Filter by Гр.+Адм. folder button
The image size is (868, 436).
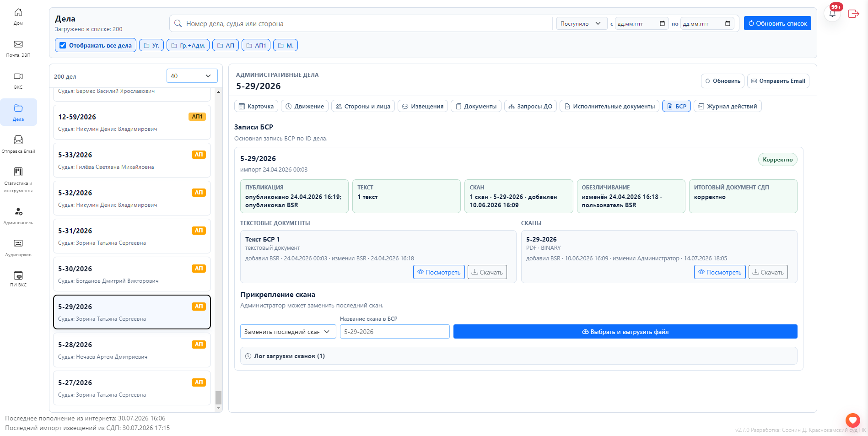pos(188,45)
